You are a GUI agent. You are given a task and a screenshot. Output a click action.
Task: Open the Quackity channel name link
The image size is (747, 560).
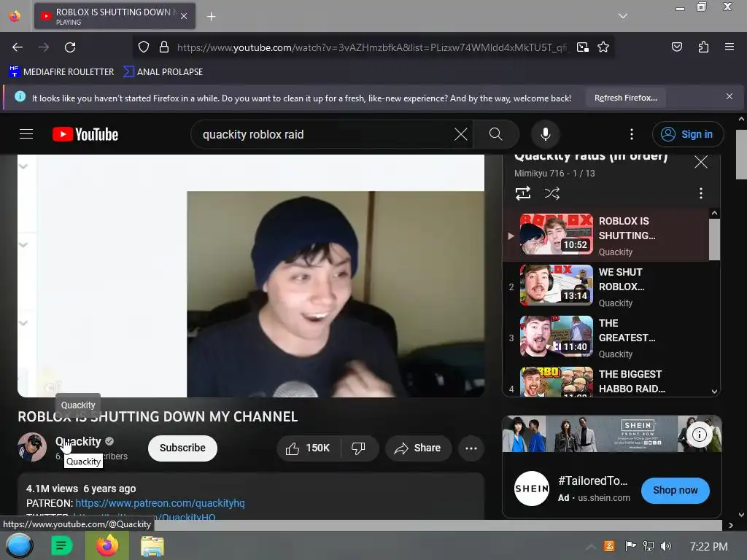tap(78, 441)
